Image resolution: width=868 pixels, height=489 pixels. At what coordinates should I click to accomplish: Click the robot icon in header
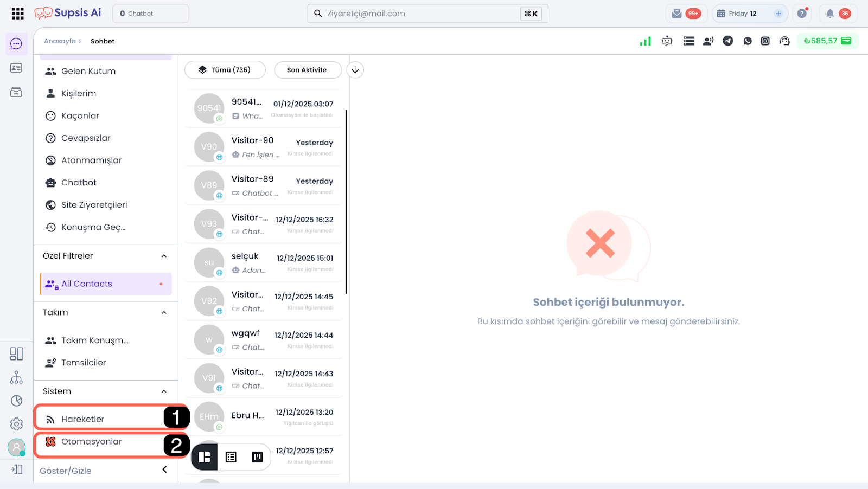tap(667, 41)
